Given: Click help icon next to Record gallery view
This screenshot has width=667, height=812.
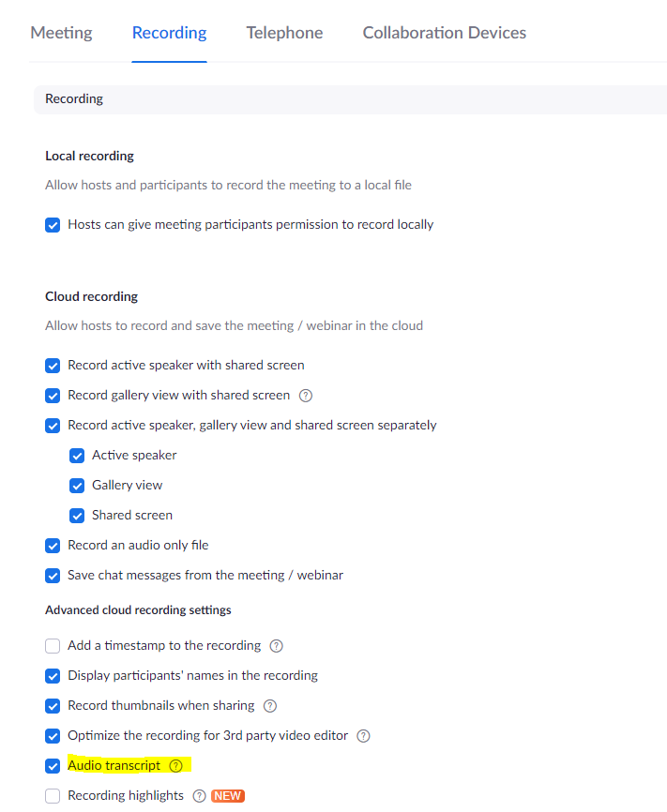Looking at the screenshot, I should (305, 396).
